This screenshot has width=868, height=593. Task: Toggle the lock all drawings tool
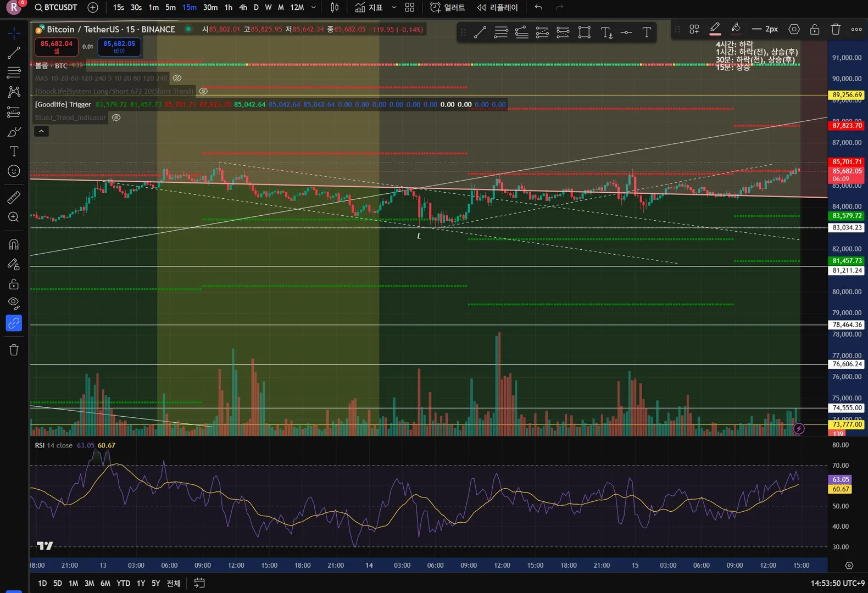pos(14,284)
